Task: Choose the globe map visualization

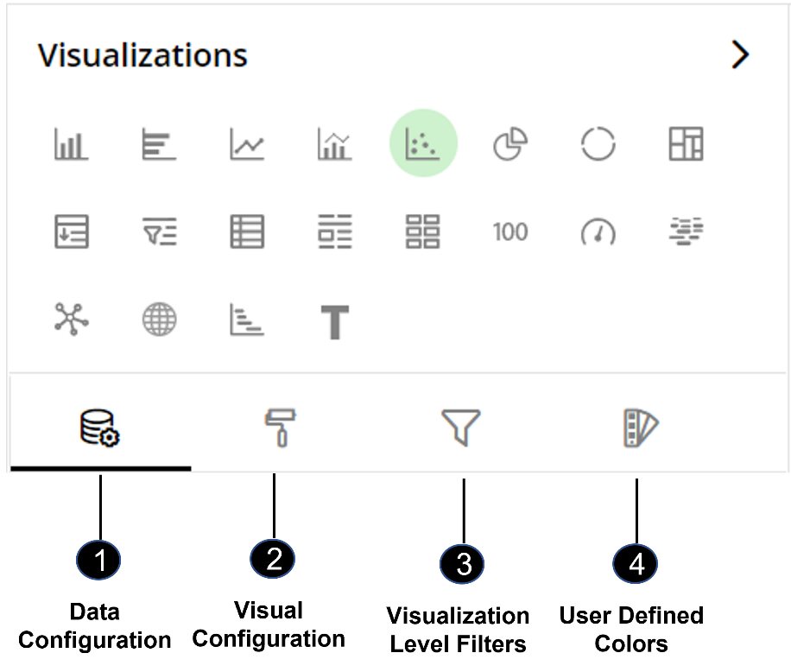Action: click(x=159, y=320)
